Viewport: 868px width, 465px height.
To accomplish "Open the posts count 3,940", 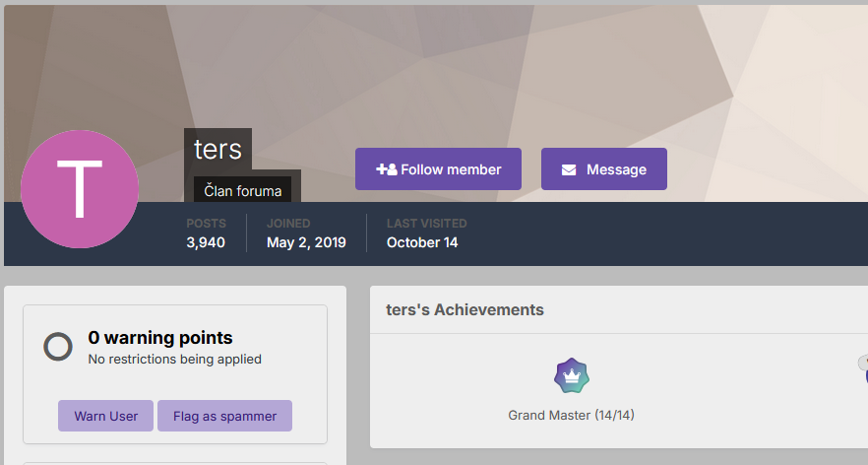I will pyautogui.click(x=206, y=242).
